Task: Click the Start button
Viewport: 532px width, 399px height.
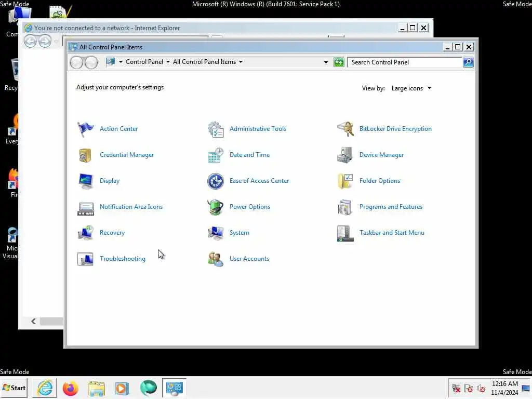Action: tap(14, 388)
